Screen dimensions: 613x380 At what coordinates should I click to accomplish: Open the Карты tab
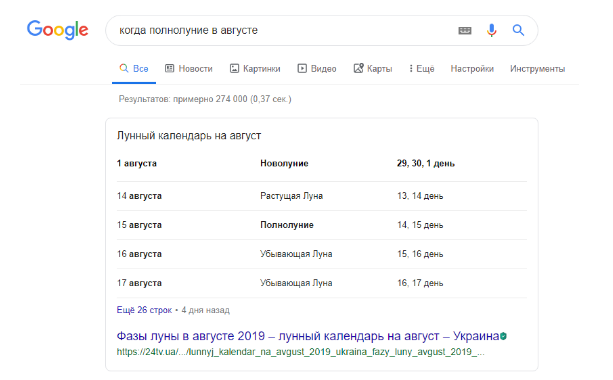pos(373,69)
